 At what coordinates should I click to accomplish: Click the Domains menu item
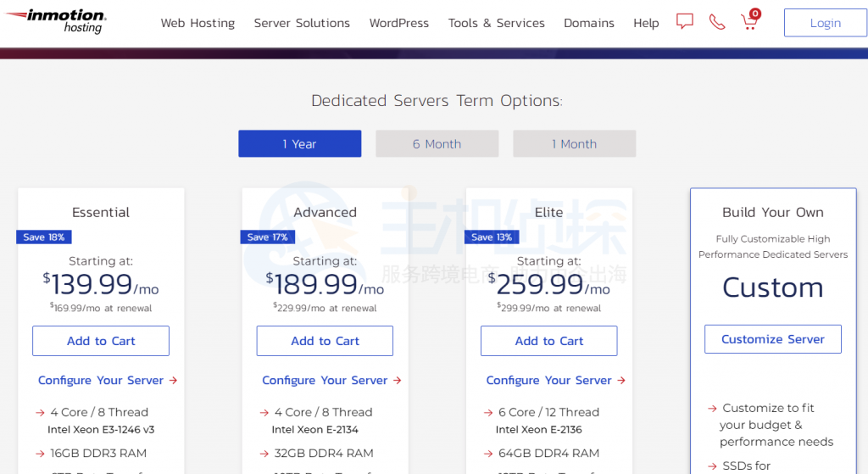[x=589, y=23]
